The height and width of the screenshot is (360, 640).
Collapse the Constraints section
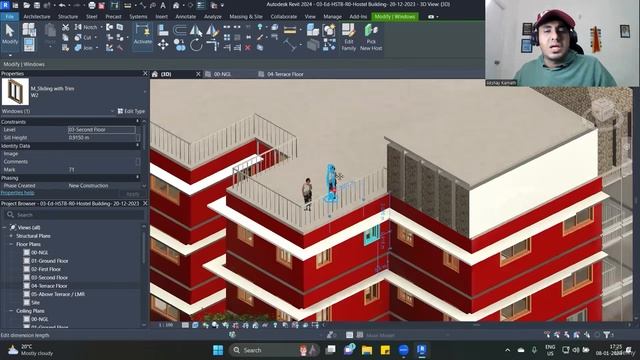pyautogui.click(x=137, y=122)
